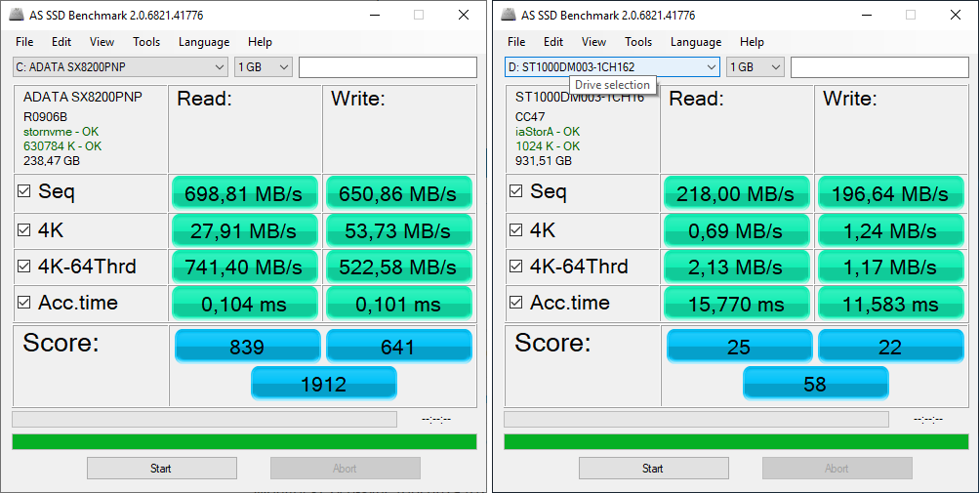This screenshot has width=980, height=493.
Task: Click the 0,101 ms access time result
Action: [398, 304]
